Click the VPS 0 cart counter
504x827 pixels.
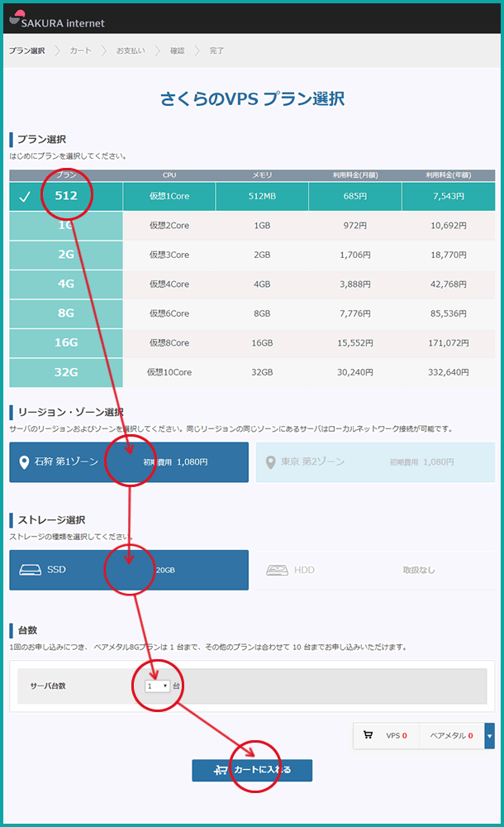click(397, 736)
